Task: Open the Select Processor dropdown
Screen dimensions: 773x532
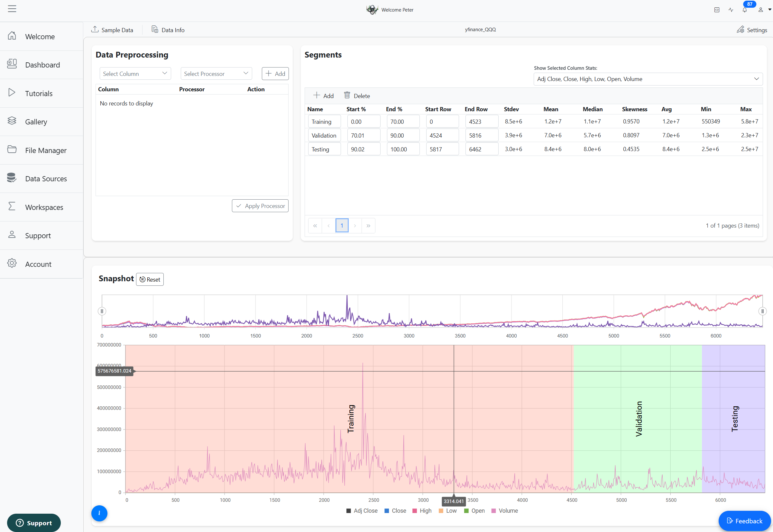Action: (216, 74)
